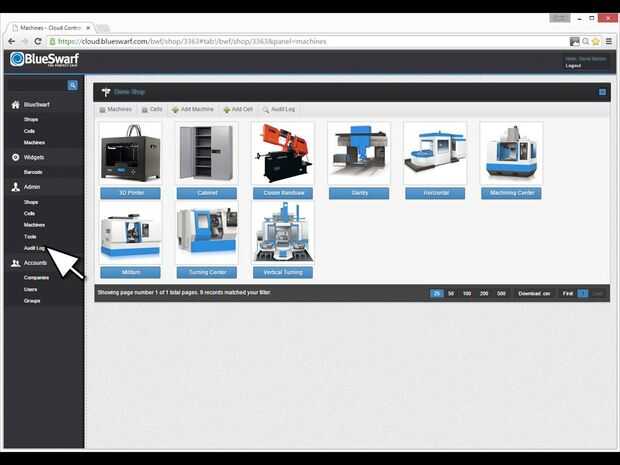
Task: Reload the page with the refresh icon
Action: tap(38, 41)
